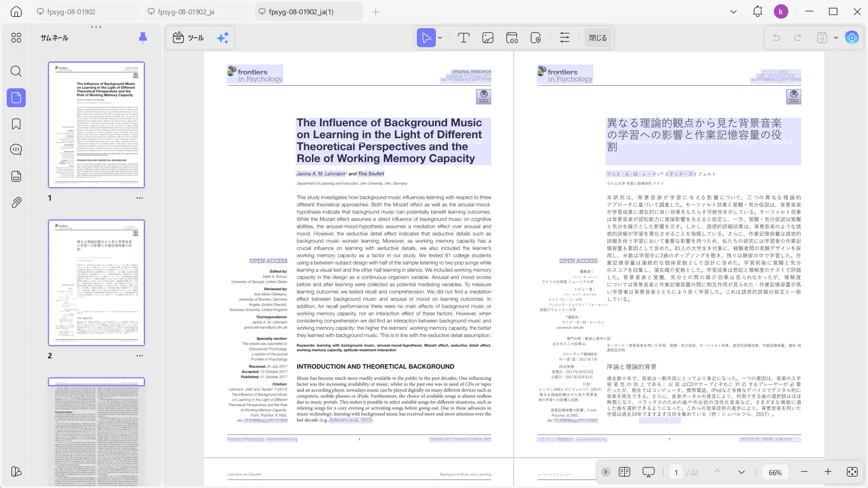Open the Schwartz et al., 2017 citation link
The height and width of the screenshot is (488, 868).
(350, 420)
